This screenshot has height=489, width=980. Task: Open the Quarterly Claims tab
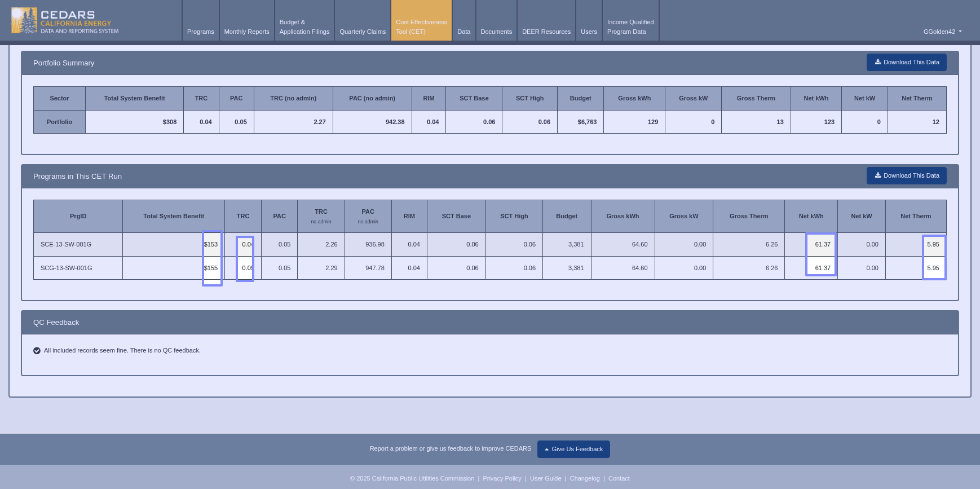(x=363, y=32)
